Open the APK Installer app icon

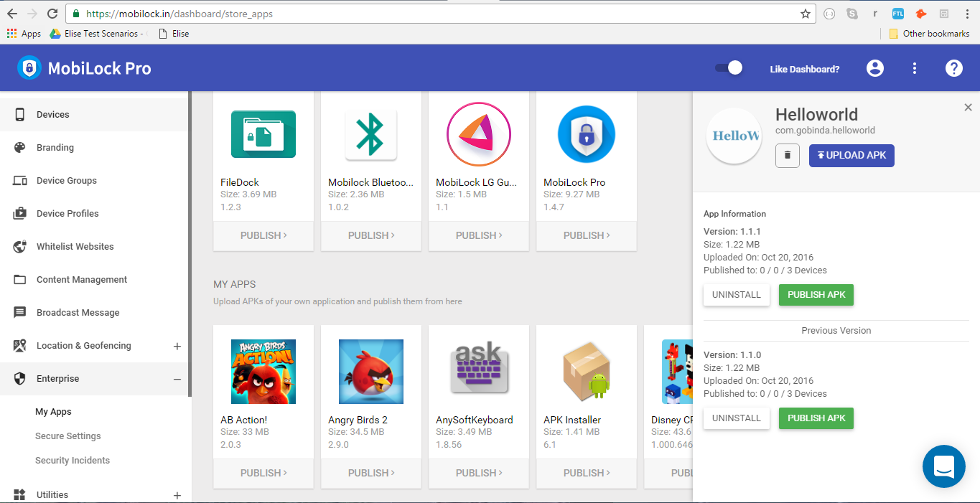(x=587, y=372)
